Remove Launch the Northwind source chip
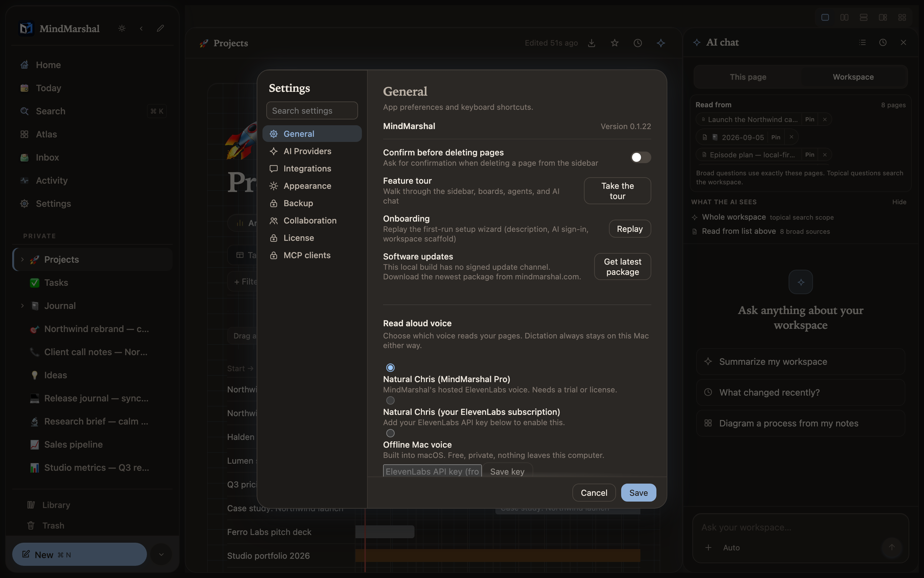The width and height of the screenshot is (924, 578). pos(825,120)
